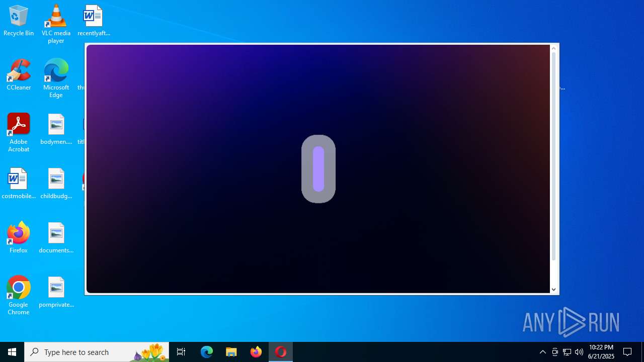Viewport: 644px width, 362px height.
Task: Click the purple pill loader in the window
Action: pyautogui.click(x=318, y=169)
